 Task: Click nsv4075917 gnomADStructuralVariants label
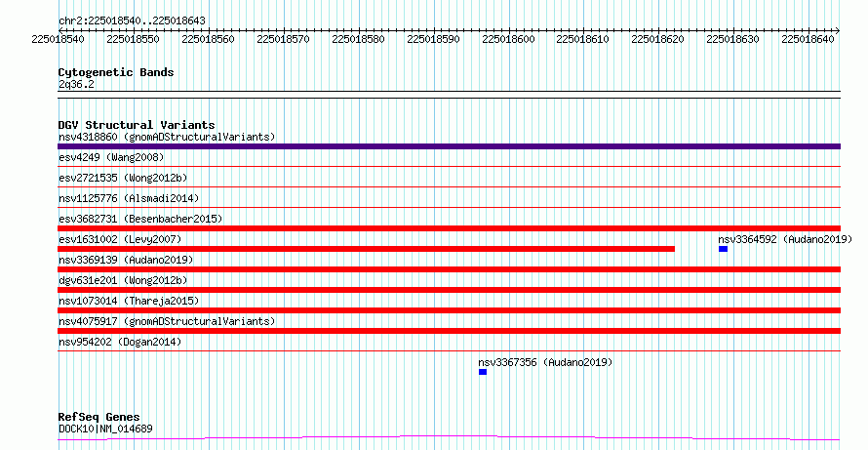click(x=167, y=321)
